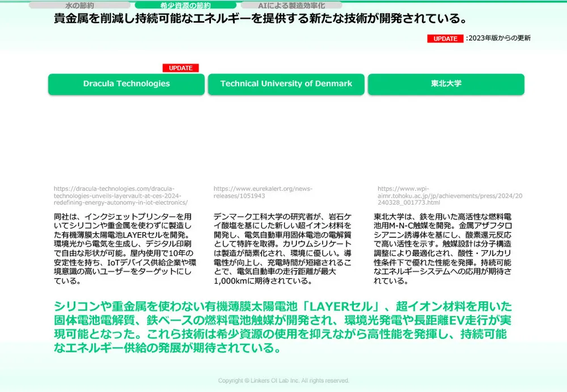This screenshot has height=392, width=567.
Task: Click the red UPDATE badge above Dracula Technologies
Action: (180, 68)
